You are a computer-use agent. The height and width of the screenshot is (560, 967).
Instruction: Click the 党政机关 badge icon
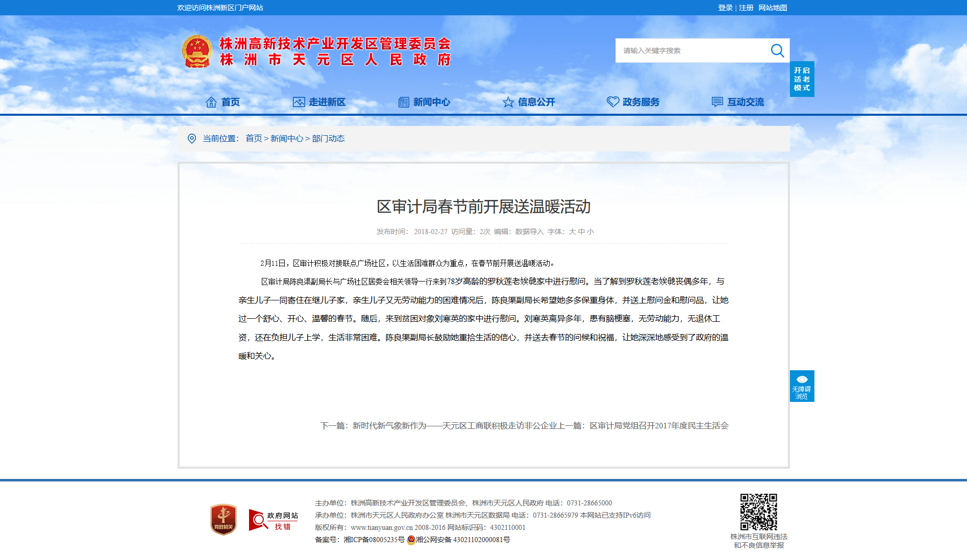[224, 520]
